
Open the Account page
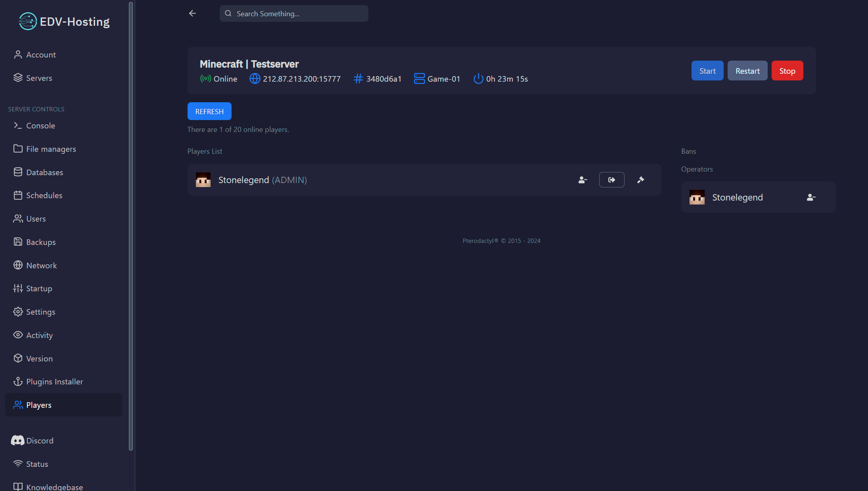tap(63, 55)
